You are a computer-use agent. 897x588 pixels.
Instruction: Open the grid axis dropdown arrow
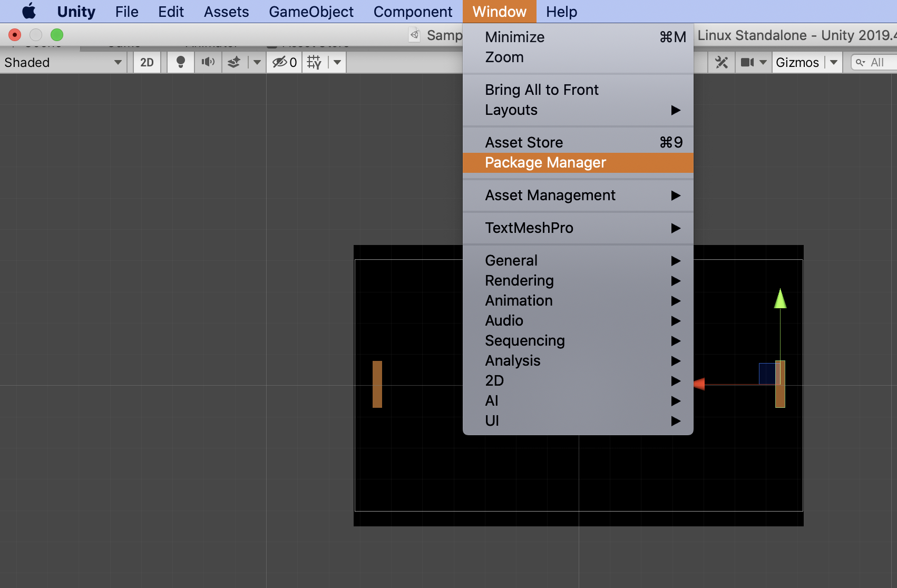(337, 62)
